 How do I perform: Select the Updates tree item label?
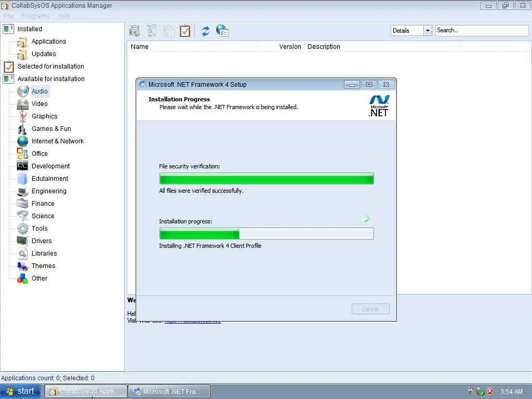point(44,54)
